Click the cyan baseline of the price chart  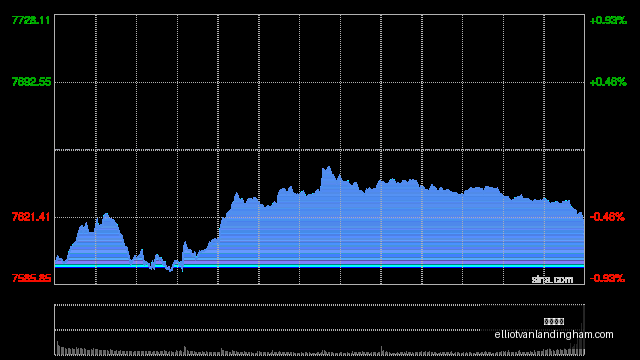pos(320,266)
